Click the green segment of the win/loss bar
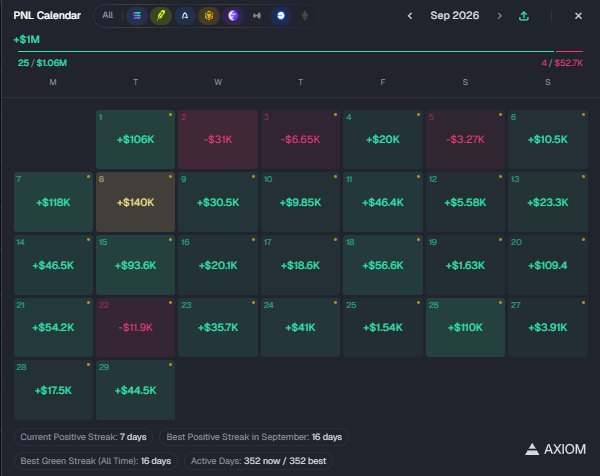The width and height of the screenshot is (600, 476). point(286,51)
